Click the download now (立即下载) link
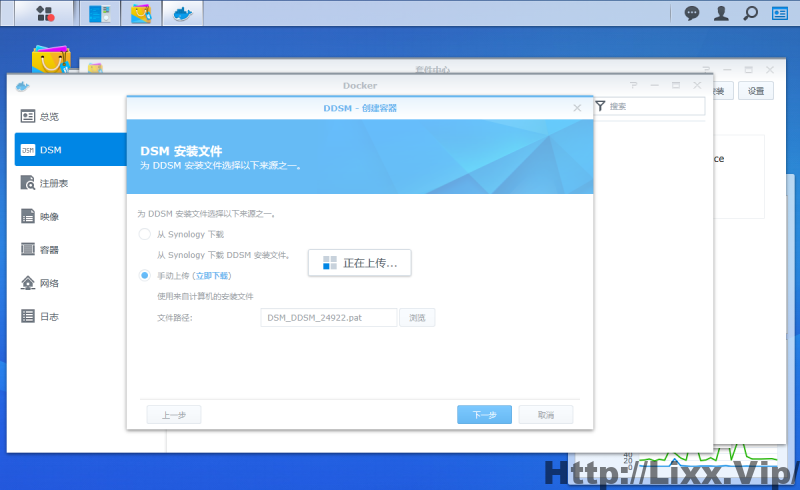800x490 pixels. 212,276
